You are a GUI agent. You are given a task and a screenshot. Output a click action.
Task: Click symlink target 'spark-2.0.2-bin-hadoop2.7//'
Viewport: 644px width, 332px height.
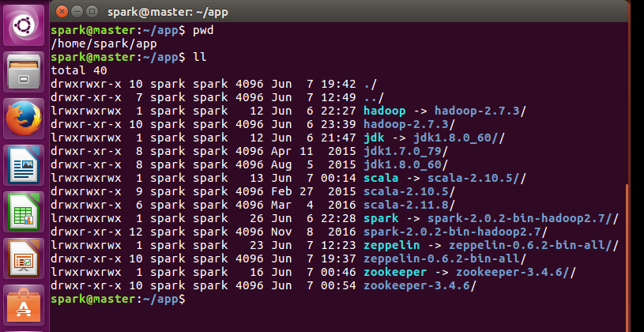523,218
